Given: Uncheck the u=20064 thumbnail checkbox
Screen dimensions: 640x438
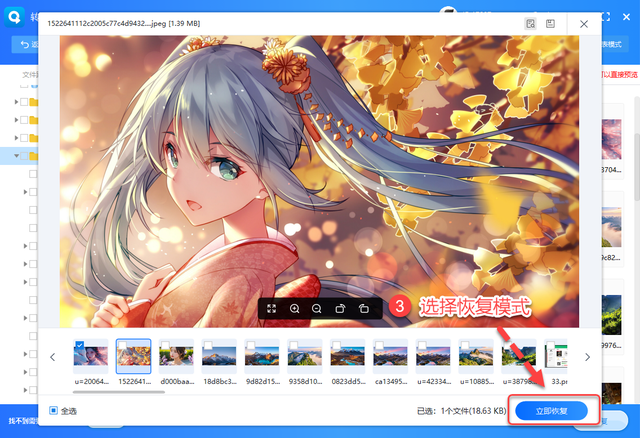Looking at the screenshot, I should (x=79, y=346).
